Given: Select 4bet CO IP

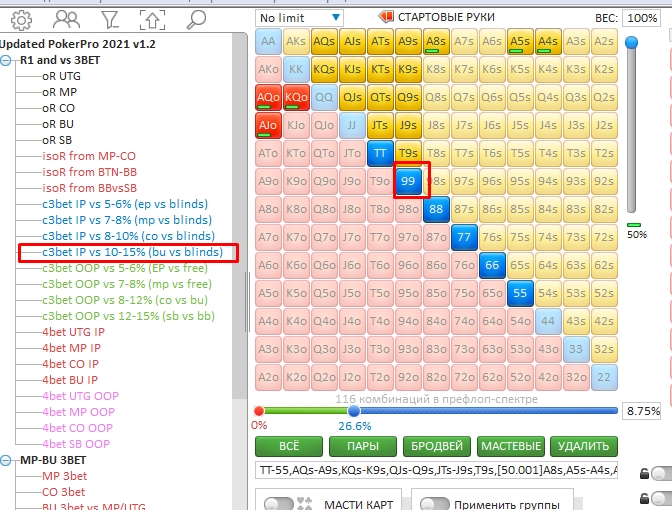Looking at the screenshot, I should [x=70, y=364].
